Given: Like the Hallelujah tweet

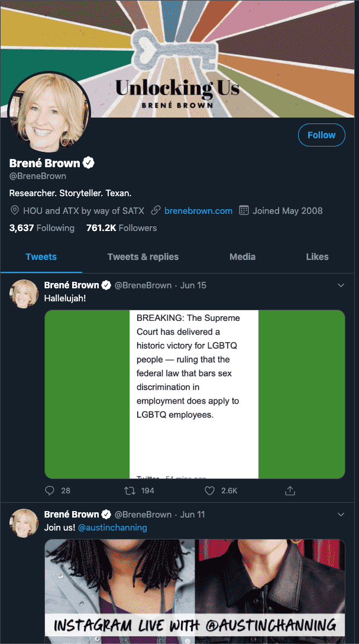Looking at the screenshot, I should pos(209,490).
